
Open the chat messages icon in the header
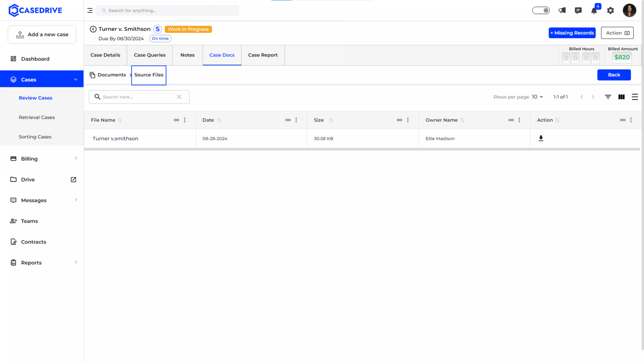578,11
